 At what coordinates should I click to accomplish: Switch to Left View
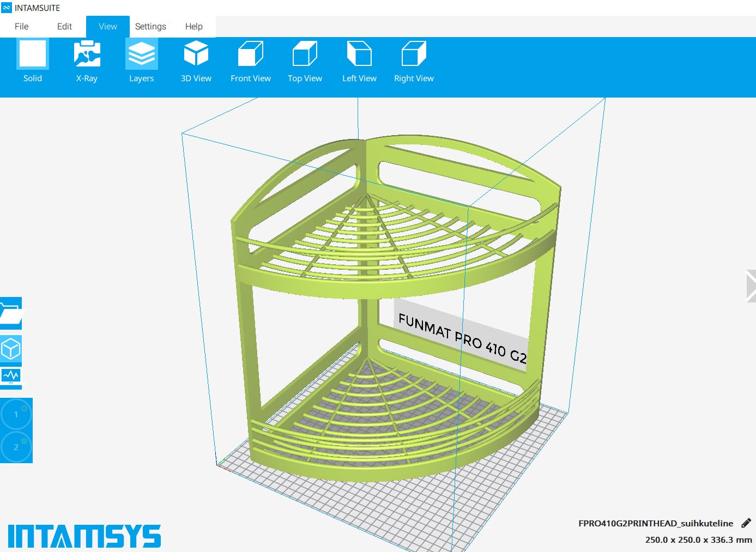(x=359, y=60)
